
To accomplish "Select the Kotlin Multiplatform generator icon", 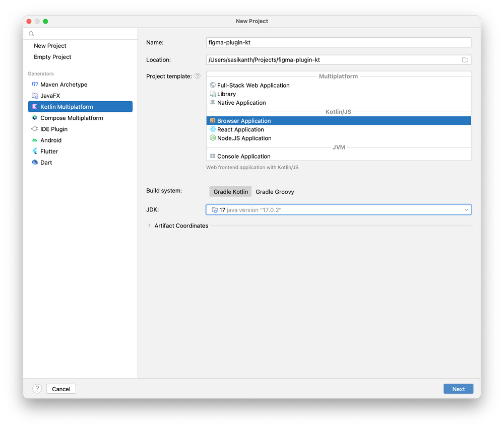I will tap(34, 106).
